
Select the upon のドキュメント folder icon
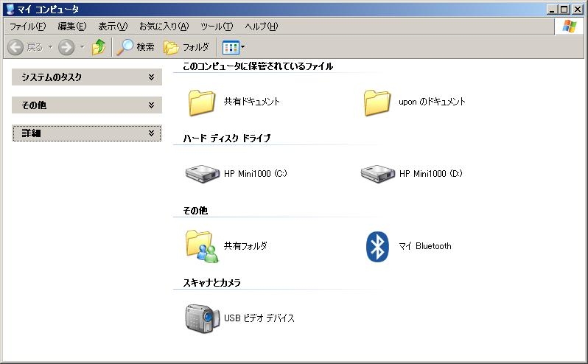coord(377,102)
